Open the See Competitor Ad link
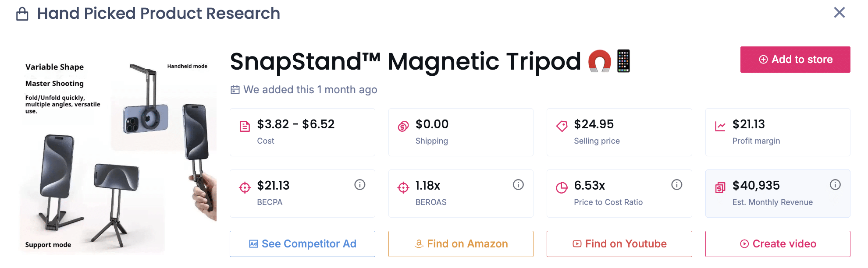The height and width of the screenshot is (268, 868). 302,244
